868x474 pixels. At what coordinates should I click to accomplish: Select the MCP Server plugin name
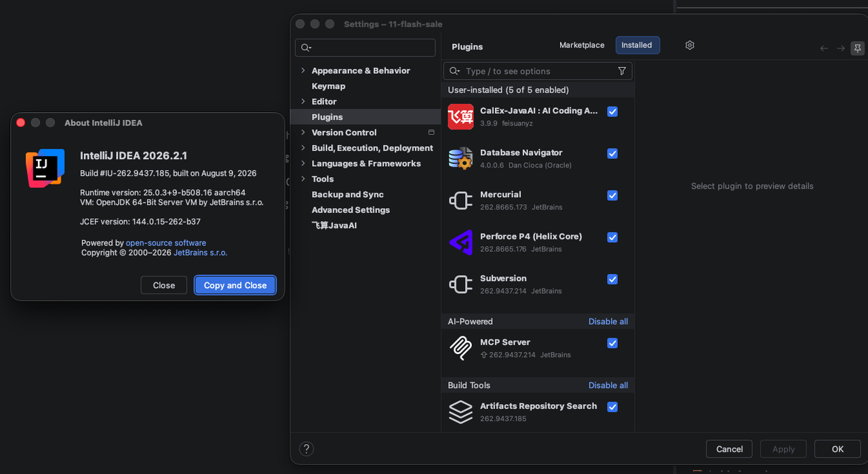pyautogui.click(x=505, y=342)
